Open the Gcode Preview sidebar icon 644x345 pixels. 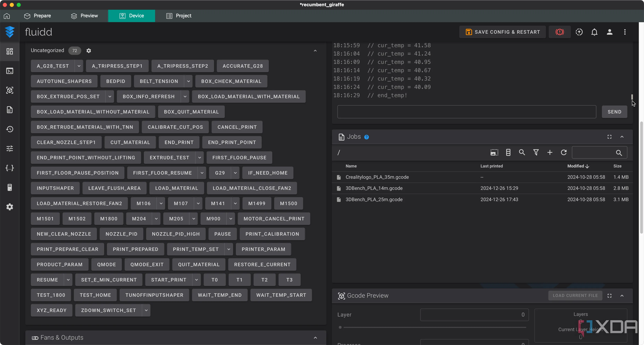pos(10,90)
